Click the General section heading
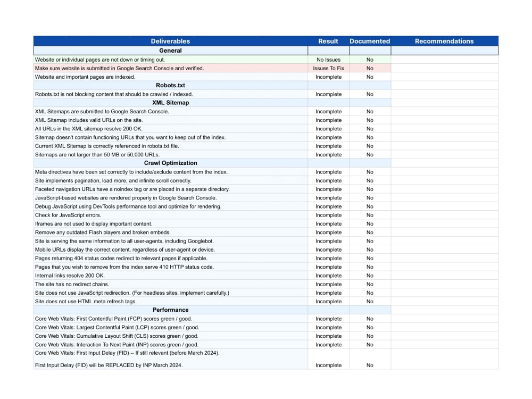Image resolution: width=532 pixels, height=399 pixels. [170, 51]
